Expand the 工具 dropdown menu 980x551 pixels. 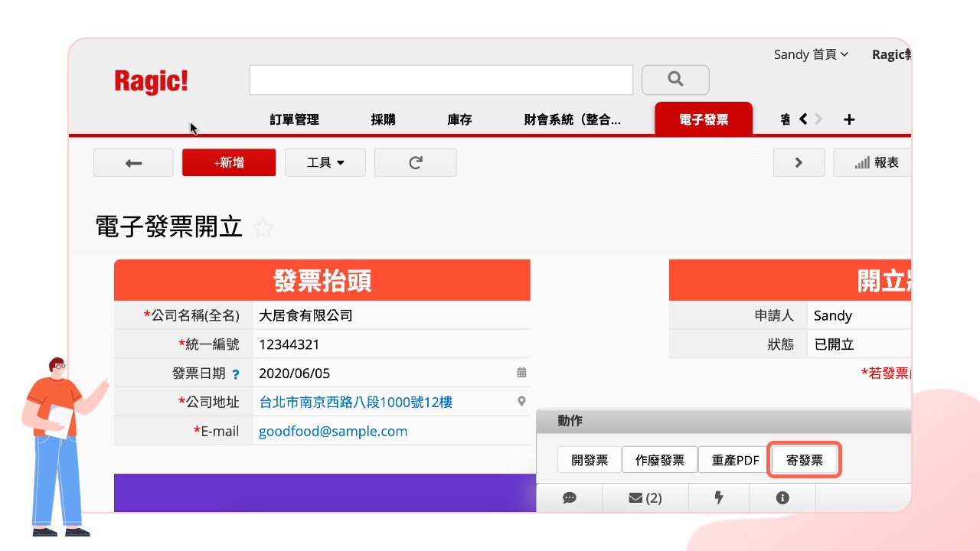325,163
